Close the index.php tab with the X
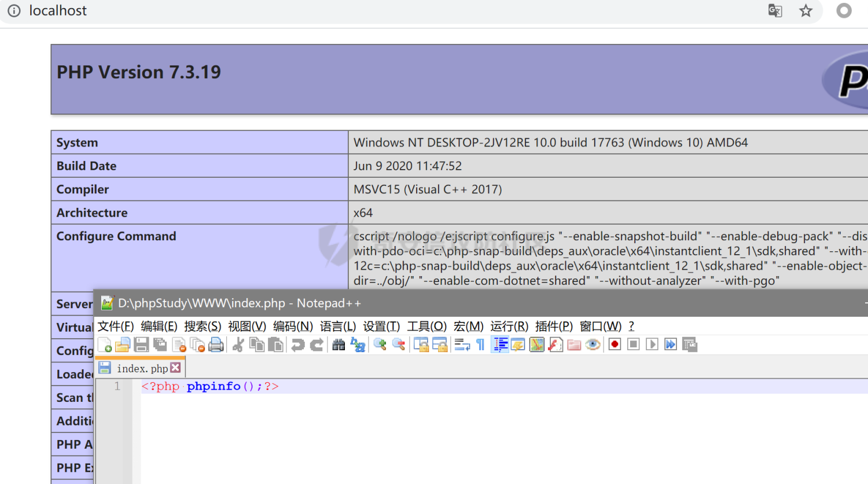The image size is (868, 484). [x=175, y=368]
